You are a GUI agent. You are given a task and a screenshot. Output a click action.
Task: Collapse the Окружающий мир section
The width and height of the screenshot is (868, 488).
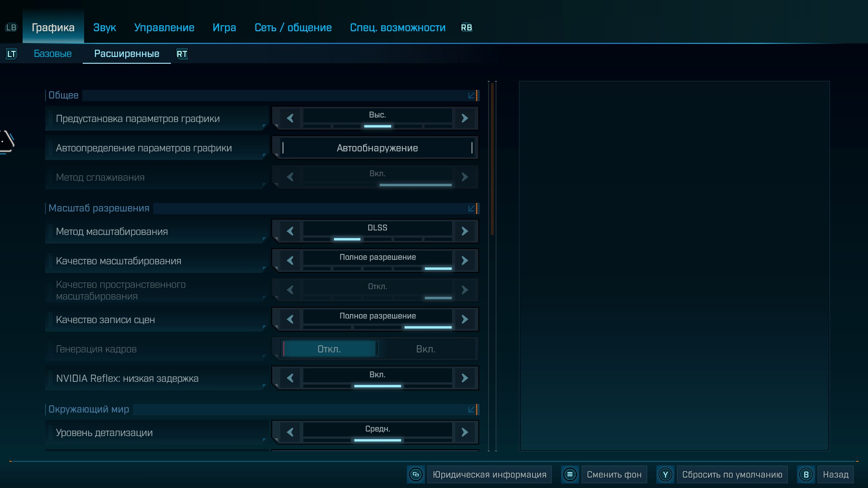(472, 409)
